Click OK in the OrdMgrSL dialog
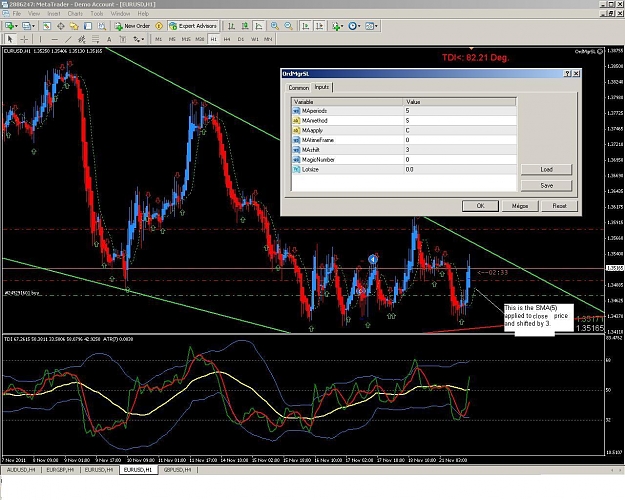Viewport: 625px width, 500px height. (480, 206)
